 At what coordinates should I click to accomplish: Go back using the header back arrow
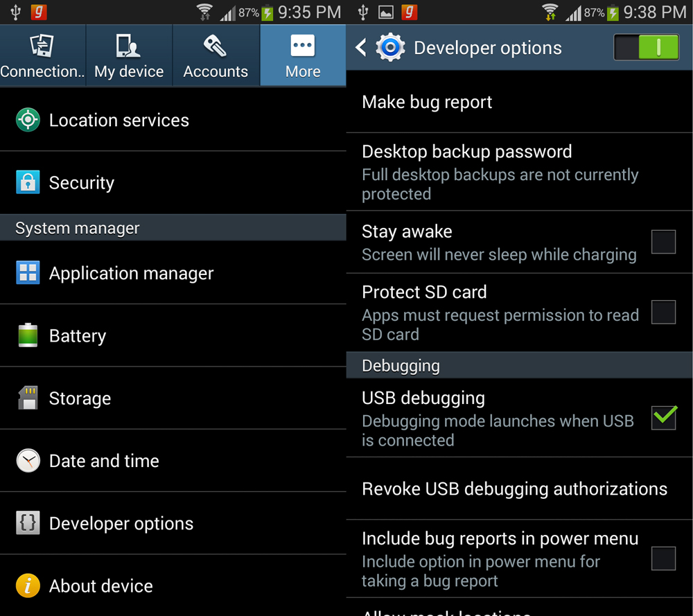(x=361, y=47)
